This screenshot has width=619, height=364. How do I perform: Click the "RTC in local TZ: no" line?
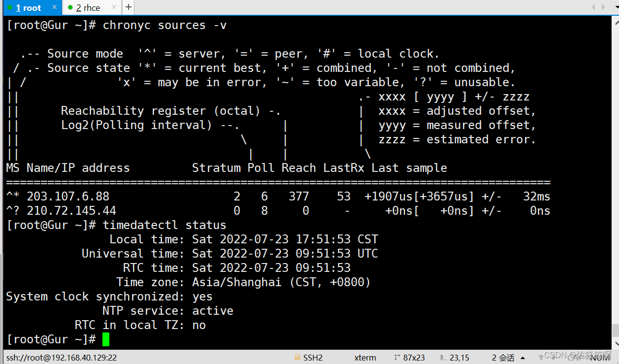pyautogui.click(x=140, y=325)
